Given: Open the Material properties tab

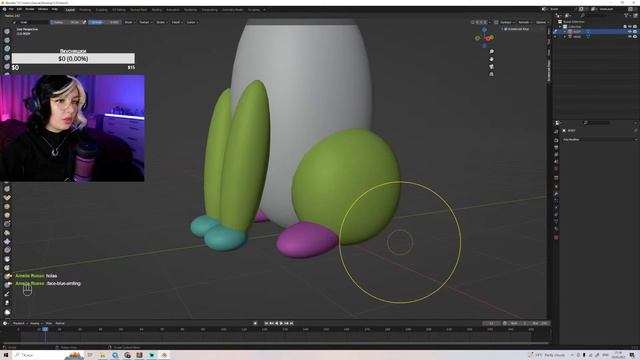Looking at the screenshot, I should pos(556,229).
